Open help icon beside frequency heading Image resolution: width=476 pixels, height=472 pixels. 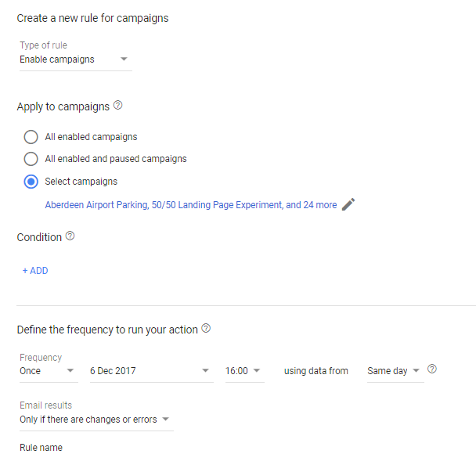pyautogui.click(x=206, y=328)
